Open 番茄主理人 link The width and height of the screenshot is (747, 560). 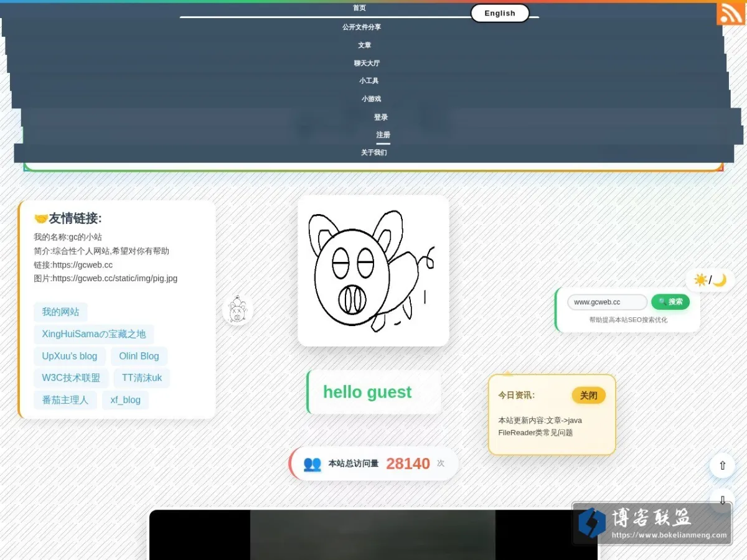[x=65, y=400]
